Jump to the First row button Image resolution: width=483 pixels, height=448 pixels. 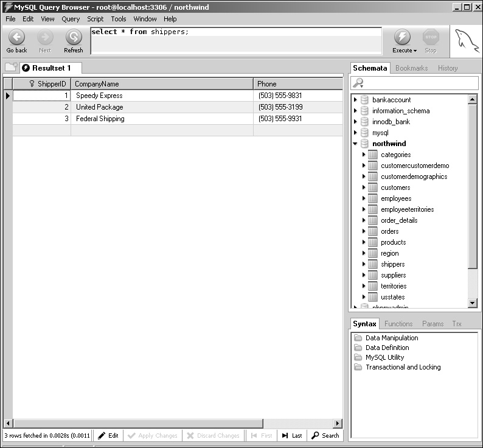click(x=262, y=435)
